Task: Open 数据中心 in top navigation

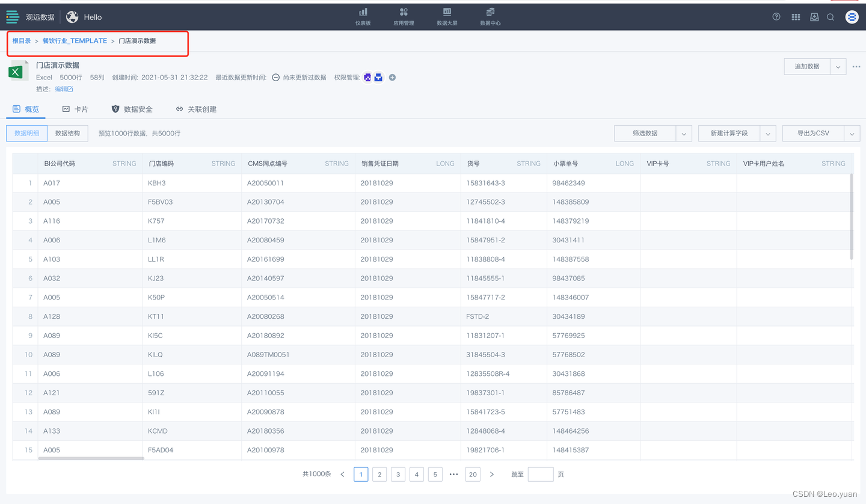Action: (490, 17)
